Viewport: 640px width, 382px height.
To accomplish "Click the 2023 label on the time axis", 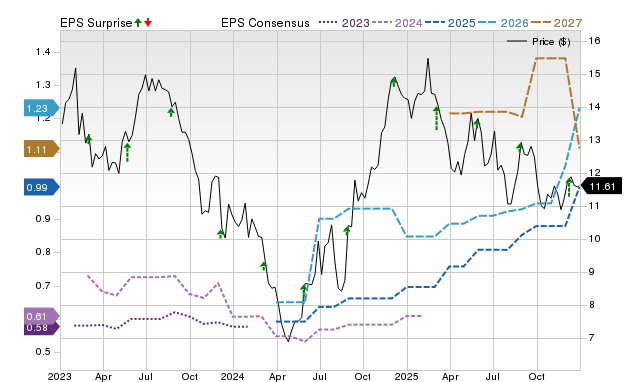I will point(60,377).
